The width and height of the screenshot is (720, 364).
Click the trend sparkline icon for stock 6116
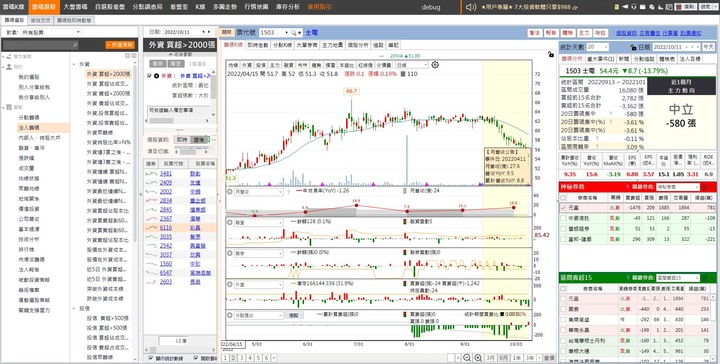(151, 227)
